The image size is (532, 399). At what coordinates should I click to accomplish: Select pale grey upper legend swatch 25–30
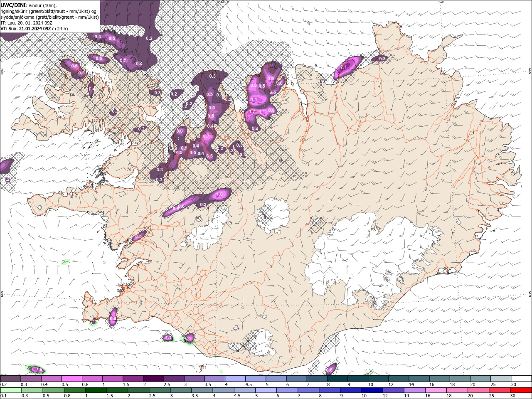coord(501,379)
